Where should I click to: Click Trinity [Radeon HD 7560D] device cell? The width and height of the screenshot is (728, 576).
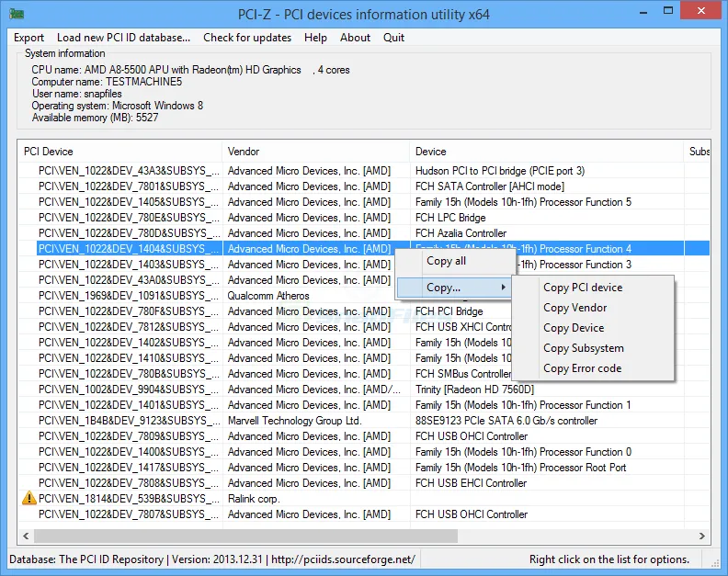(x=474, y=390)
